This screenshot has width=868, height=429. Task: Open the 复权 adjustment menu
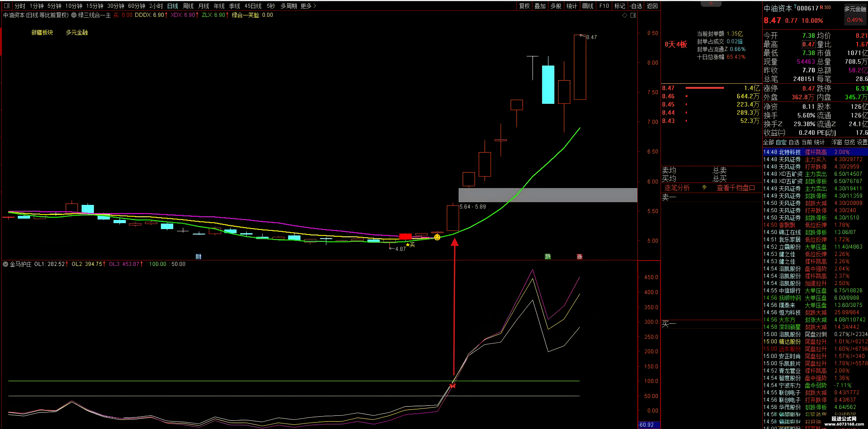click(524, 6)
